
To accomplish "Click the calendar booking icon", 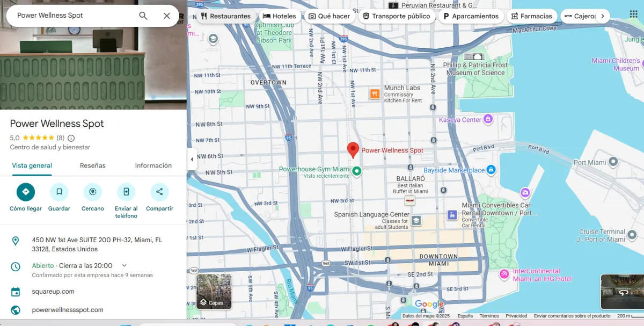I will point(16,292).
